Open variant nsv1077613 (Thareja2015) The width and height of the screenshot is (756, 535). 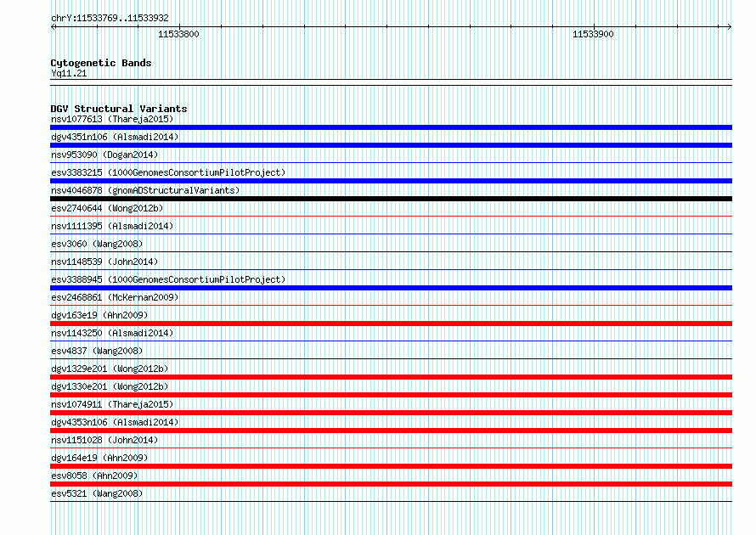pyautogui.click(x=112, y=119)
